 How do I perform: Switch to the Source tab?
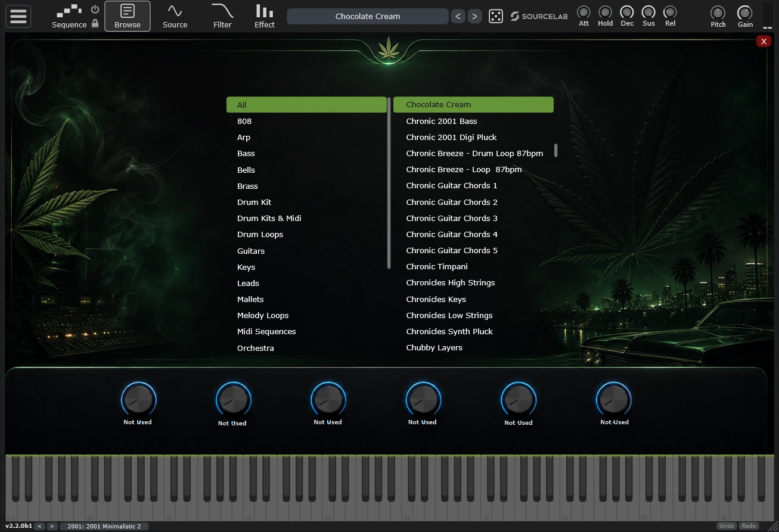175,16
